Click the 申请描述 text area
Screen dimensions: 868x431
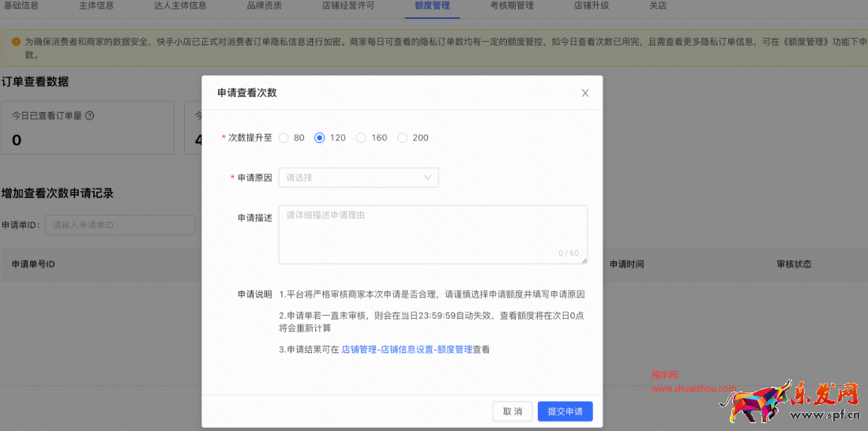[433, 234]
